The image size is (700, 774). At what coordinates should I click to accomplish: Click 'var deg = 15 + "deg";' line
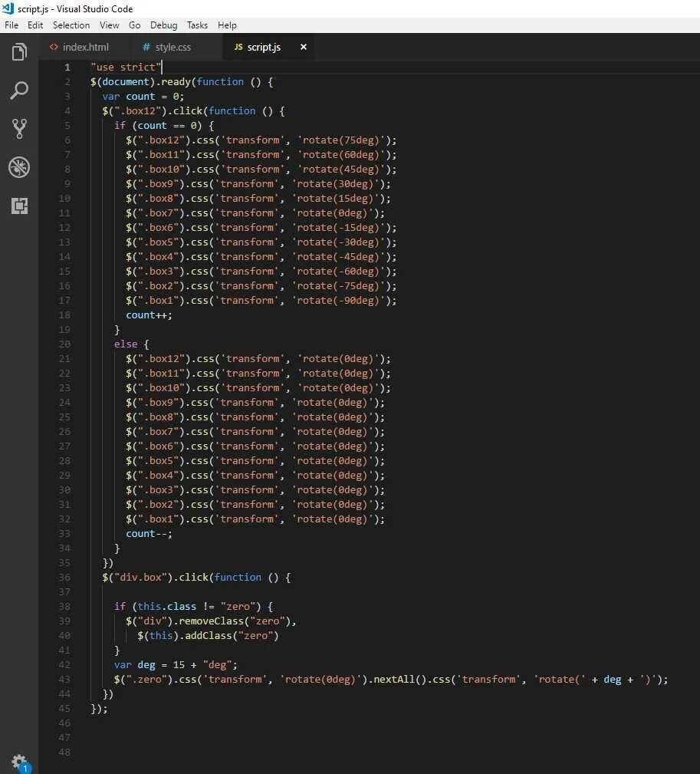point(176,665)
